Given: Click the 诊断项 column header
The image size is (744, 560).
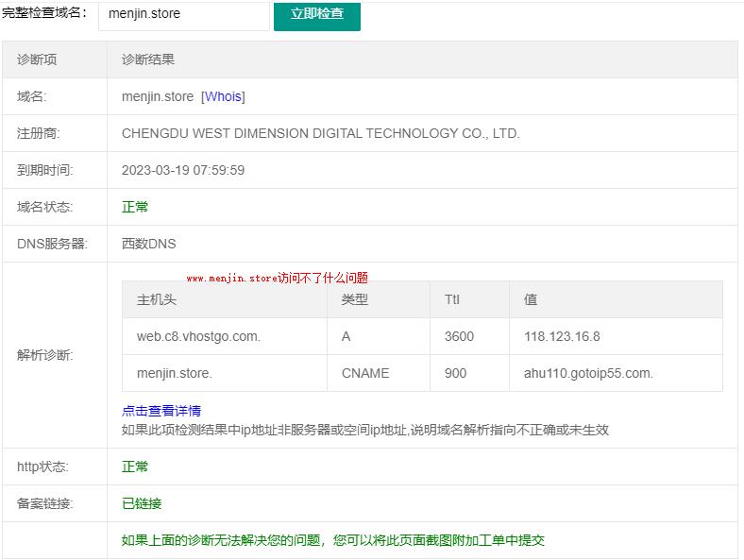Looking at the screenshot, I should tap(37, 59).
